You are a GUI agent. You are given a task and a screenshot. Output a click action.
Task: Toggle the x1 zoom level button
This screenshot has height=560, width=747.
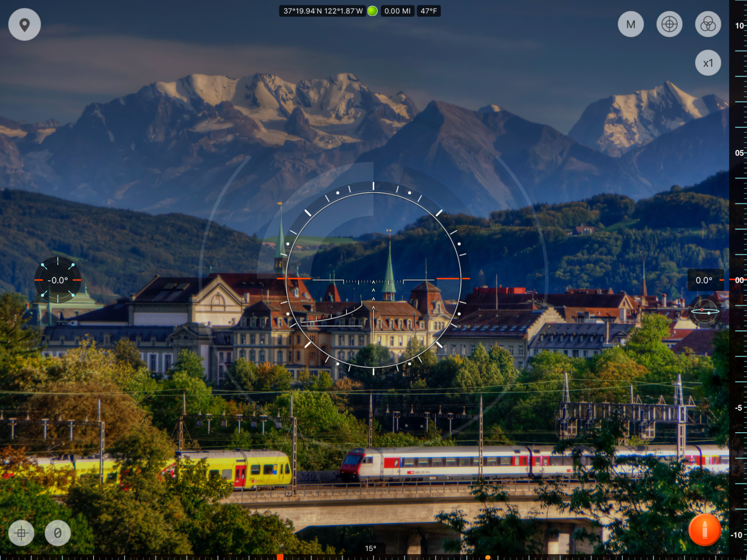pos(708,63)
